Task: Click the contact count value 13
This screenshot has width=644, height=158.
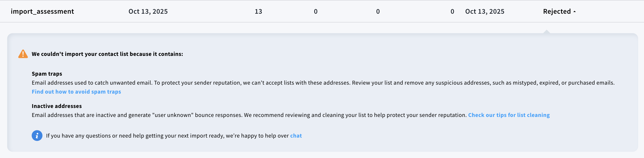Action: pyautogui.click(x=258, y=11)
